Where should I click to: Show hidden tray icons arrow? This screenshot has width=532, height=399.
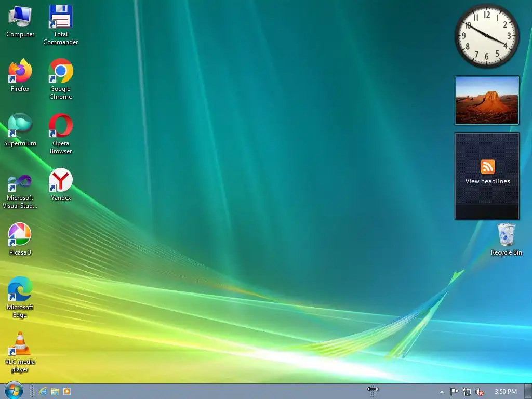(442, 392)
